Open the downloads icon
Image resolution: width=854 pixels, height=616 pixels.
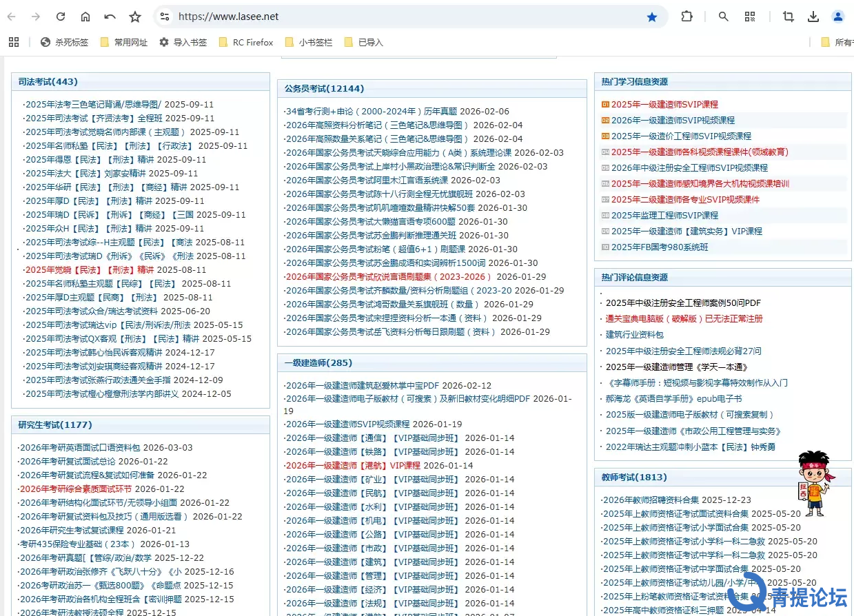(x=813, y=17)
